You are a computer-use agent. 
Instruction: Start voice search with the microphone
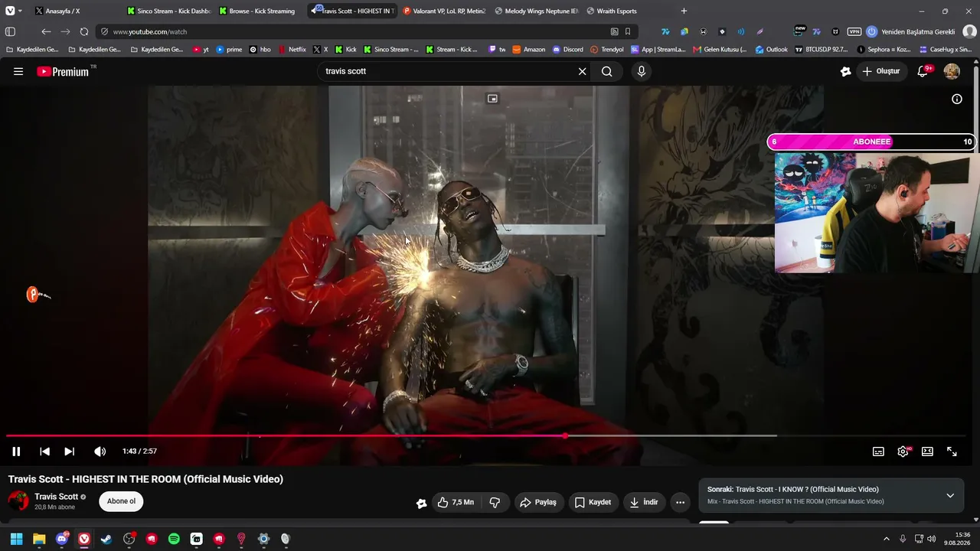tap(642, 71)
